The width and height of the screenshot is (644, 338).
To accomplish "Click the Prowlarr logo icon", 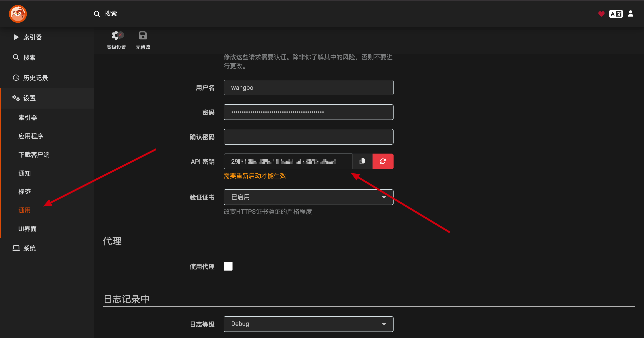I will (18, 14).
